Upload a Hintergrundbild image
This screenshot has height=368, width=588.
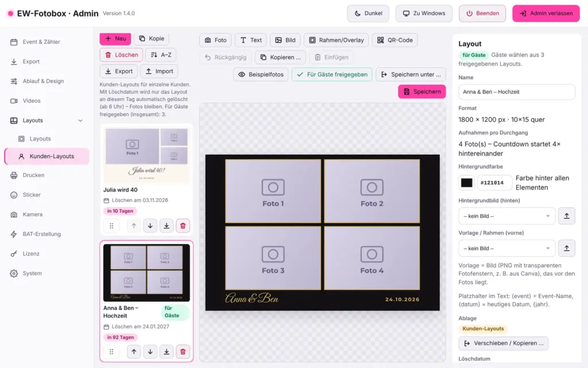[x=567, y=216]
